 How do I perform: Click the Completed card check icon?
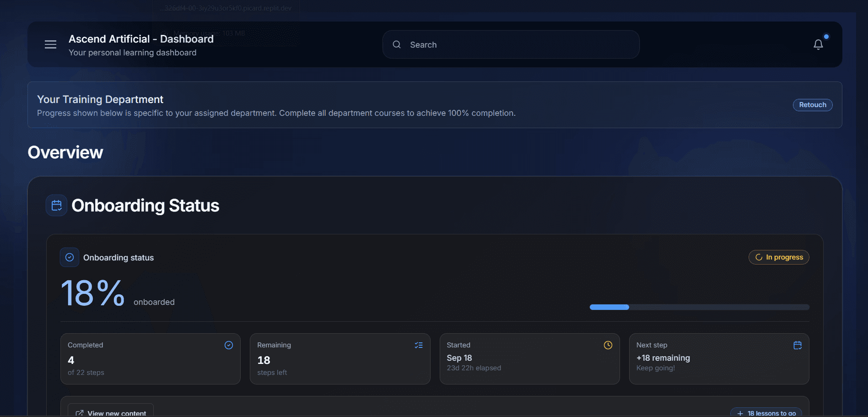click(x=229, y=345)
